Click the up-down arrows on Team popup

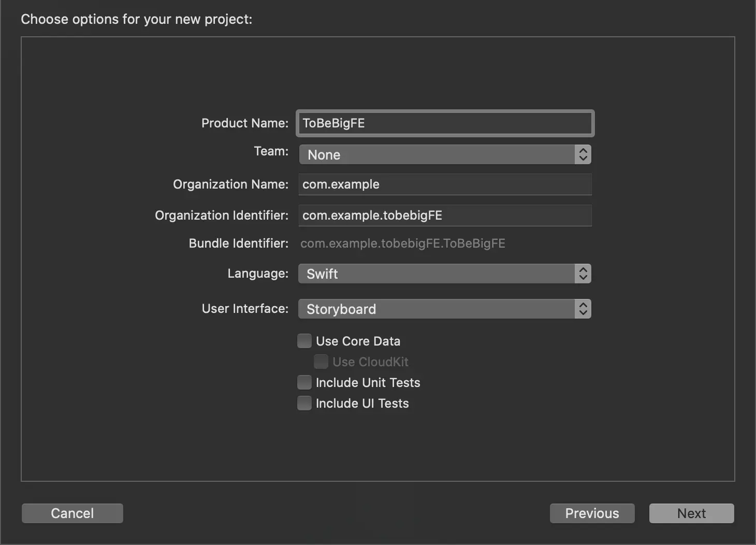click(x=583, y=154)
